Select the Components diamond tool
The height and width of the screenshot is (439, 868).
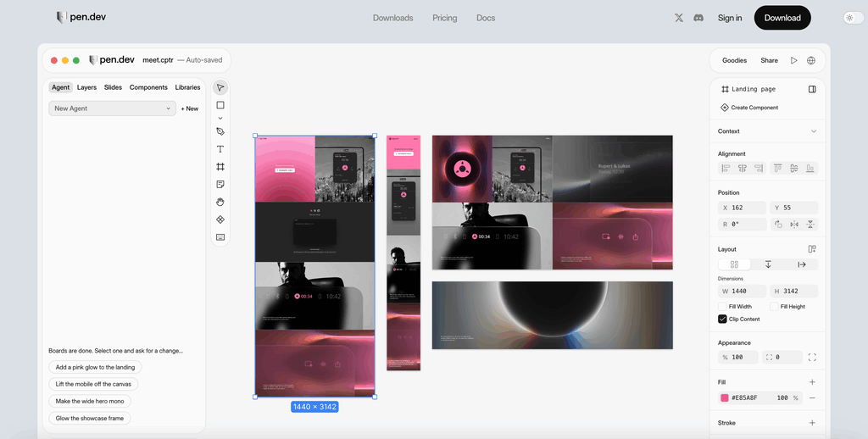pyautogui.click(x=220, y=219)
